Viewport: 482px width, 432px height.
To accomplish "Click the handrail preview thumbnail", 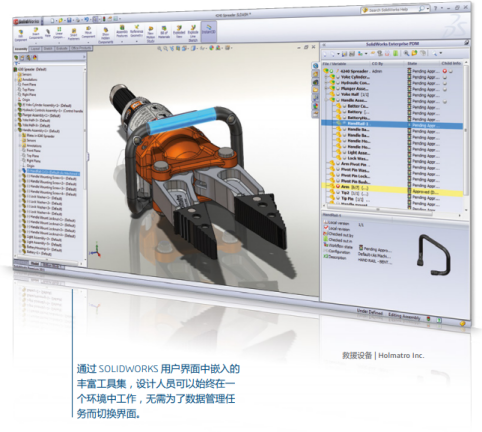I will [x=433, y=255].
